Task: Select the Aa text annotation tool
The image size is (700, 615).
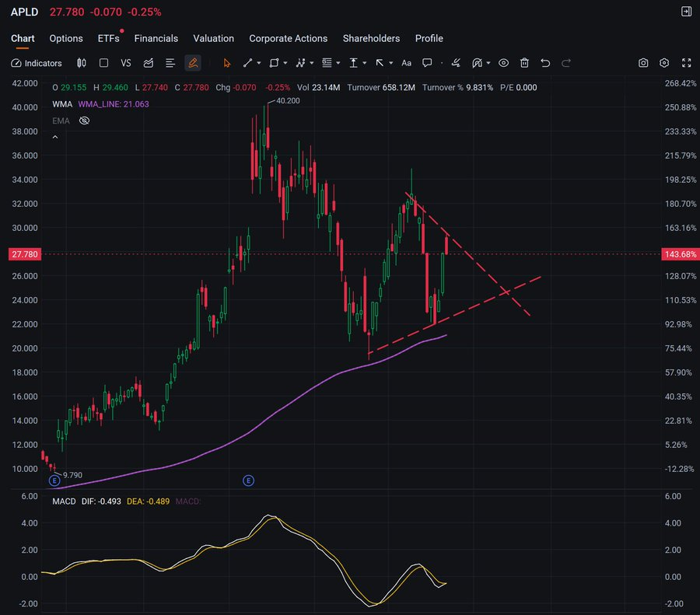Action: coord(406,63)
